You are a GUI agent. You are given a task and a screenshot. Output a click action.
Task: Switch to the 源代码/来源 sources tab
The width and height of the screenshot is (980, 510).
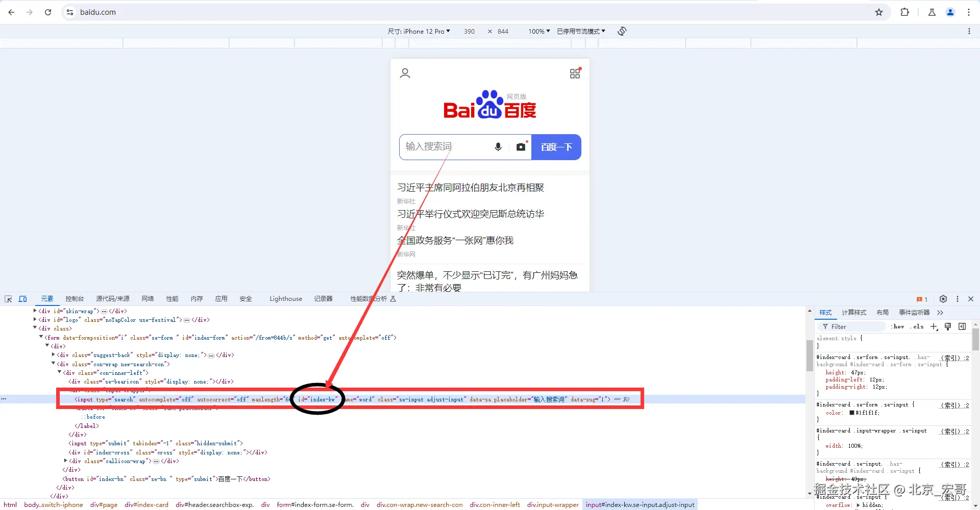[x=113, y=299]
